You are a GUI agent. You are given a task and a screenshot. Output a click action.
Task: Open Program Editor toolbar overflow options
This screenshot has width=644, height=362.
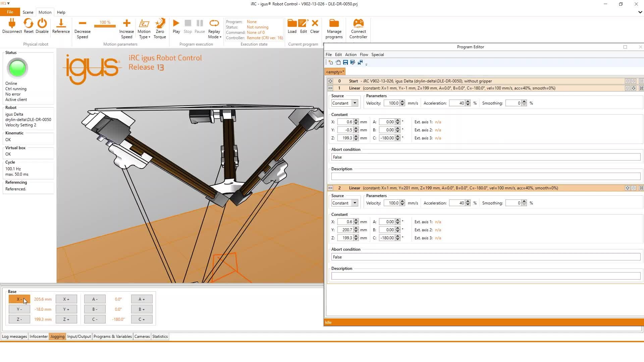366,64
